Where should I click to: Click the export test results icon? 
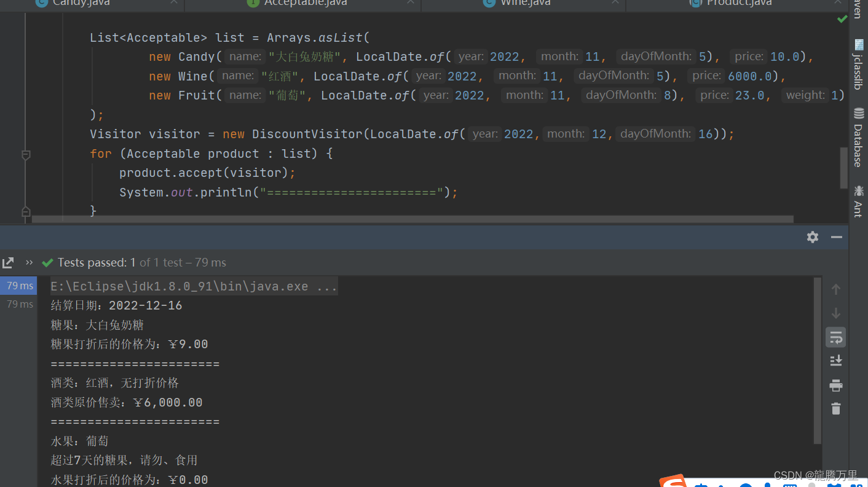[8, 263]
